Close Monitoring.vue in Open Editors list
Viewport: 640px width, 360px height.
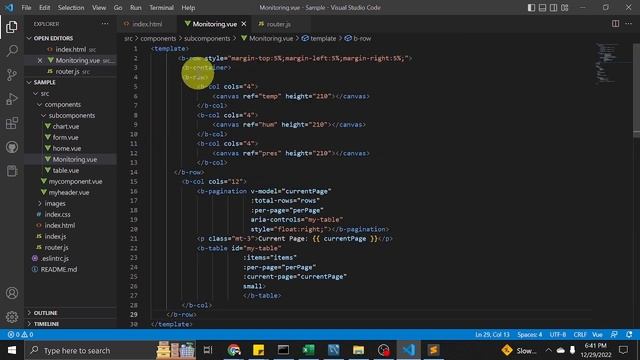click(x=40, y=60)
